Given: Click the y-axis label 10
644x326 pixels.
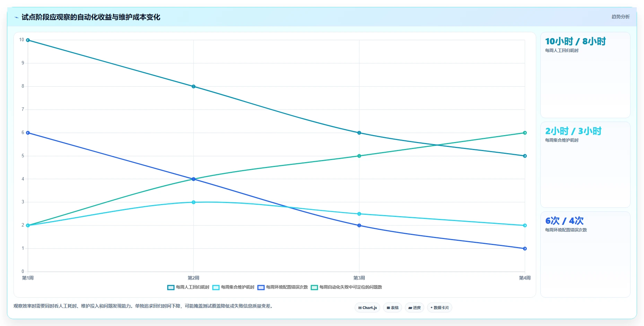Looking at the screenshot, I should pyautogui.click(x=21, y=40).
